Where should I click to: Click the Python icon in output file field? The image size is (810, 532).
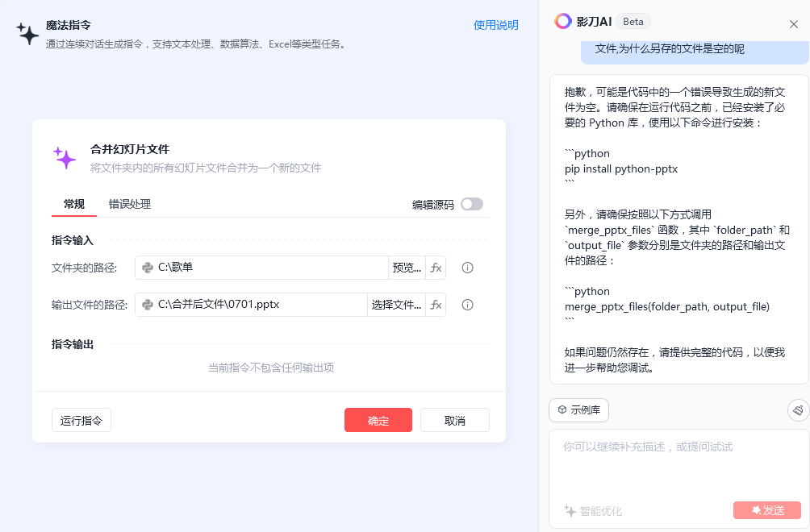click(148, 305)
